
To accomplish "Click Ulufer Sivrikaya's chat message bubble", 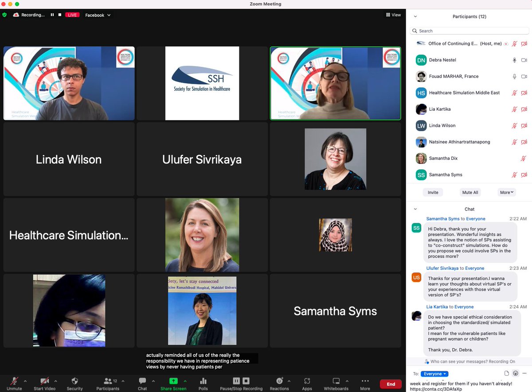I will click(x=469, y=287).
